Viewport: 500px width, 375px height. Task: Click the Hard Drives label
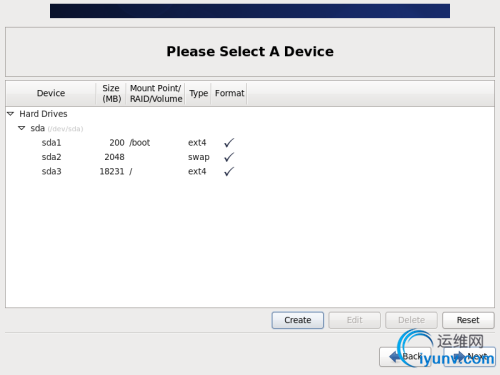(x=43, y=114)
